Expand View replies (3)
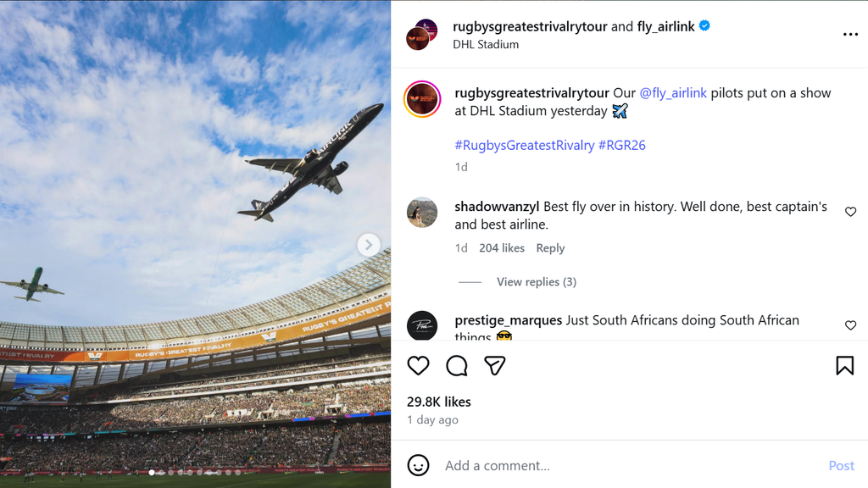868x488 pixels. pos(537,281)
